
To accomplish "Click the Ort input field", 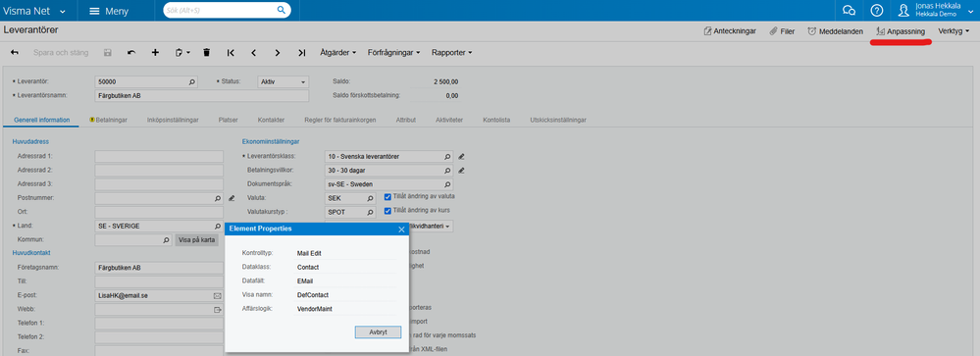I will [159, 212].
